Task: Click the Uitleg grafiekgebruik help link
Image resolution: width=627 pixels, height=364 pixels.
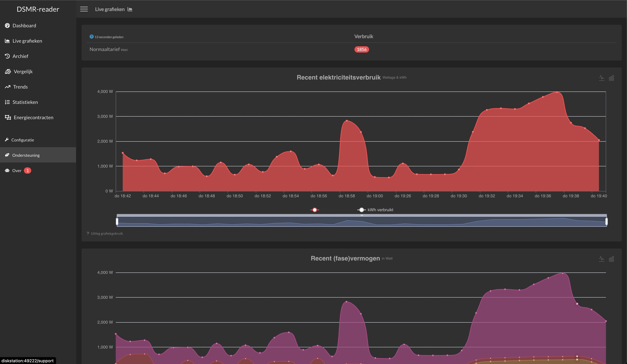Action: click(x=107, y=234)
